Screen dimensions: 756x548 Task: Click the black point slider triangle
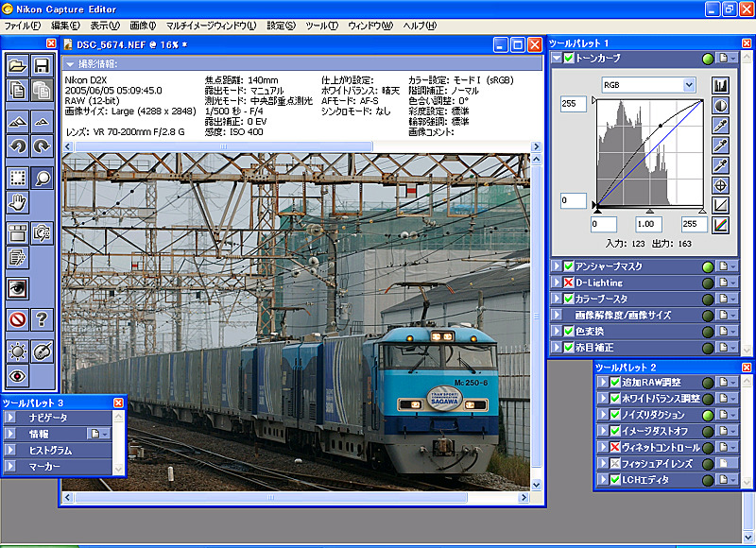(597, 210)
